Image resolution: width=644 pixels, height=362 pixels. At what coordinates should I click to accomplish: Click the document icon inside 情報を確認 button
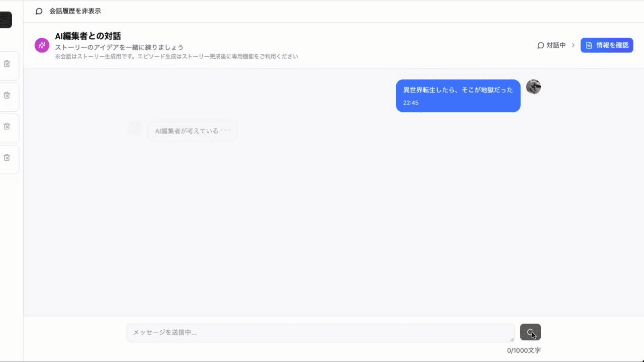point(589,45)
